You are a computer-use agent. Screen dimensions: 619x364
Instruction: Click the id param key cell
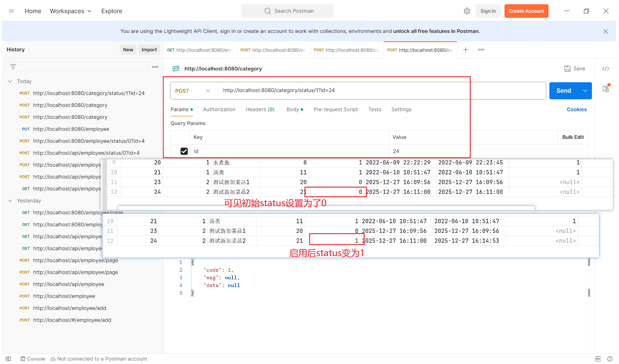tap(289, 151)
